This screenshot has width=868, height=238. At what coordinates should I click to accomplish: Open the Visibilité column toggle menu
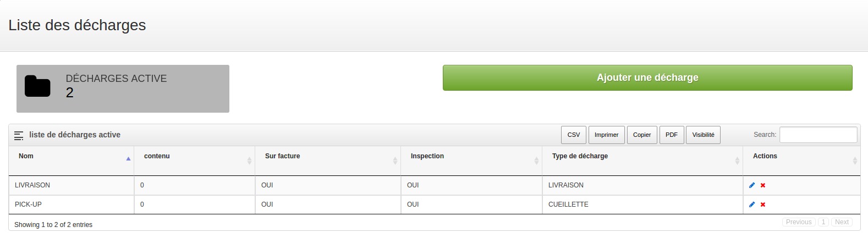pyautogui.click(x=703, y=135)
